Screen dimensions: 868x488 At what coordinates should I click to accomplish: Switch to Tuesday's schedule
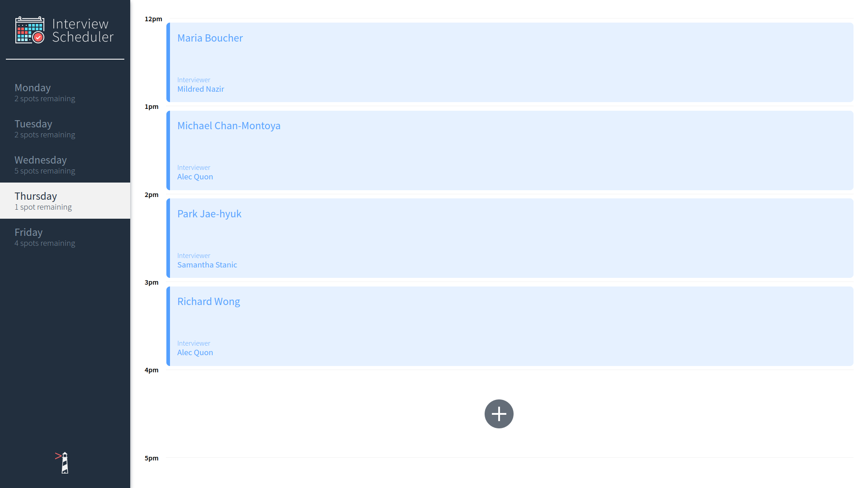click(65, 128)
